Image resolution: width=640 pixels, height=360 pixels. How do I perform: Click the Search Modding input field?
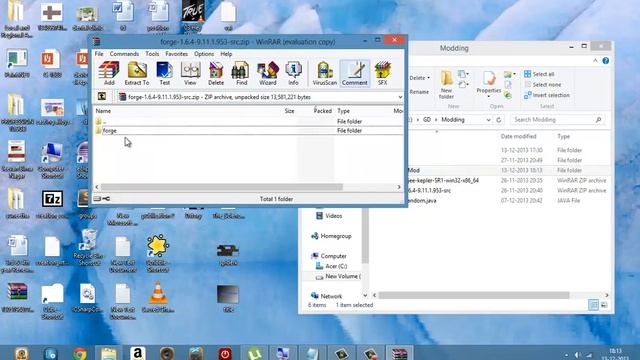(557, 120)
